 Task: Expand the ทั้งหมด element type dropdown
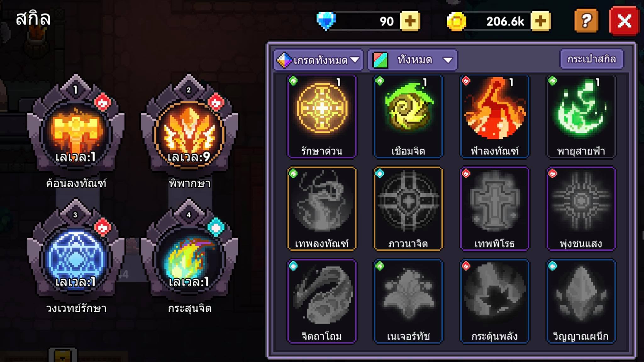pos(413,60)
